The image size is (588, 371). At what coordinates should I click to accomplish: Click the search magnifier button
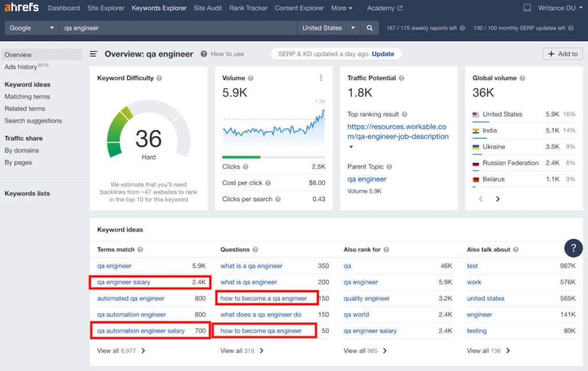(x=370, y=28)
